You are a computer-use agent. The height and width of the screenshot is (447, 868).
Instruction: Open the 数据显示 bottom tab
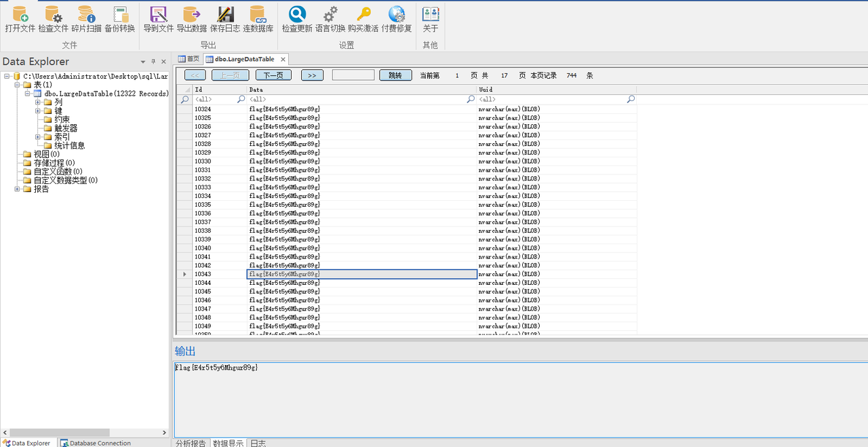(228, 443)
